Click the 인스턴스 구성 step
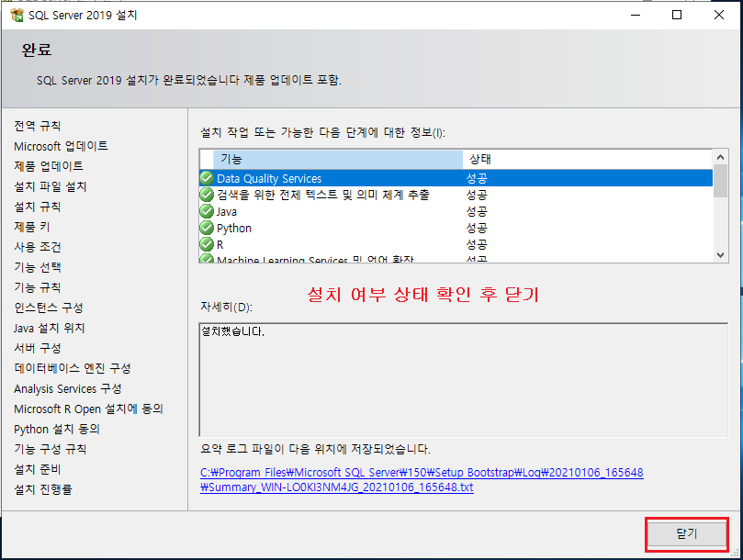This screenshot has width=743, height=560. coord(49,308)
